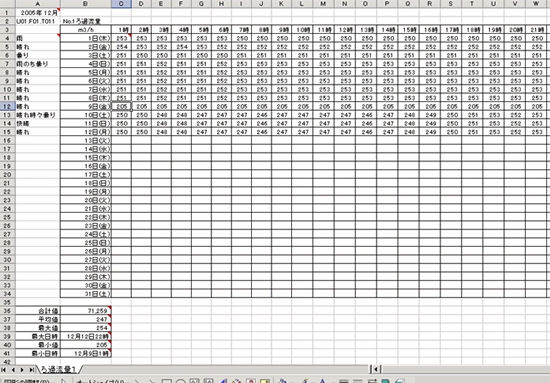The image size is (550, 383).
Task: Select row 36 header
Action: point(7,311)
